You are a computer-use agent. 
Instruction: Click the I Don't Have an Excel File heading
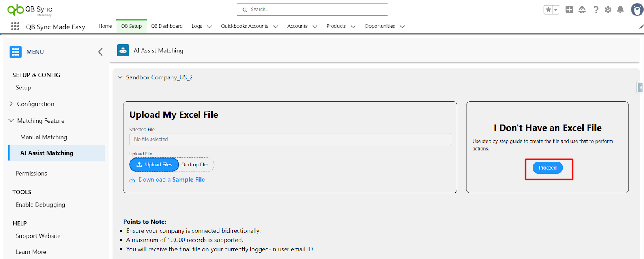(x=547, y=128)
